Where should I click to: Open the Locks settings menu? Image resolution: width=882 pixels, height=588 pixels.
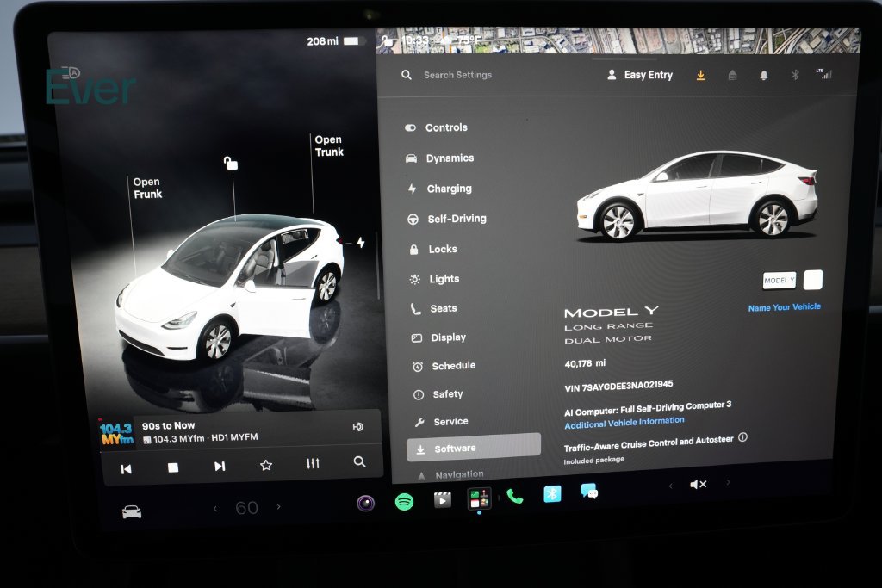point(432,249)
